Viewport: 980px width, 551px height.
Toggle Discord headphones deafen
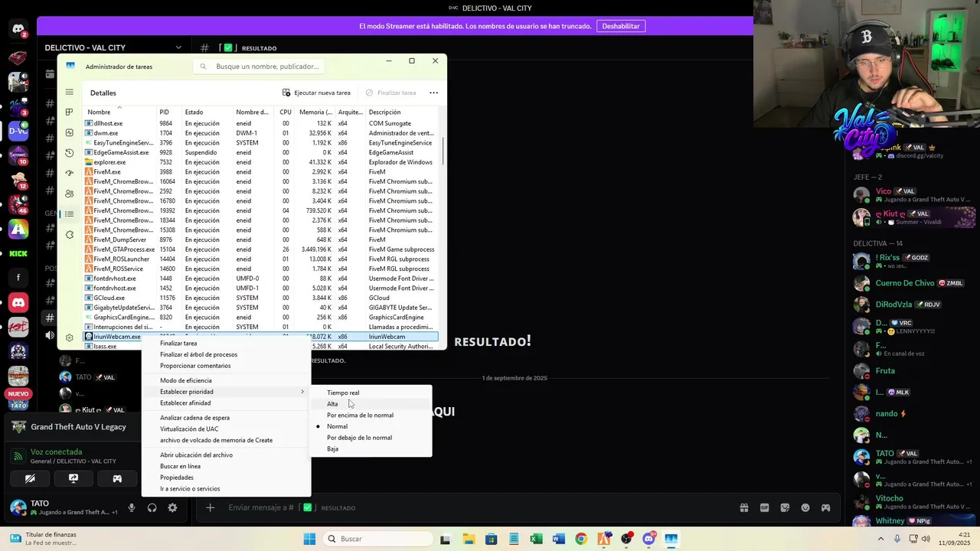[152, 507]
